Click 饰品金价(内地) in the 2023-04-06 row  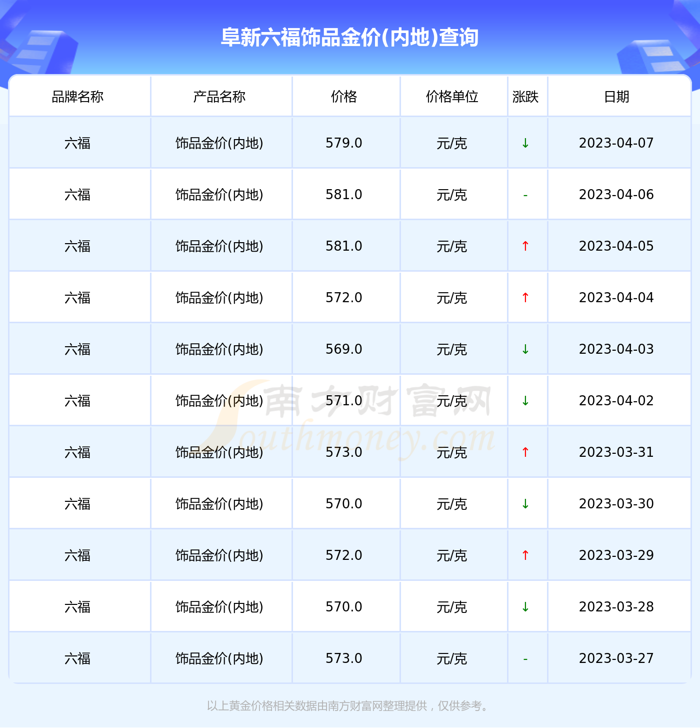(219, 195)
